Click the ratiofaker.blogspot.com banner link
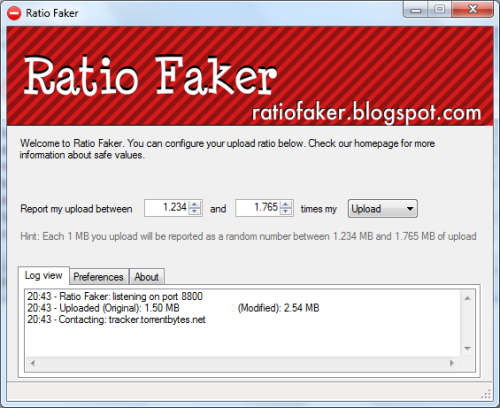This screenshot has height=408, width=500. pos(366,113)
